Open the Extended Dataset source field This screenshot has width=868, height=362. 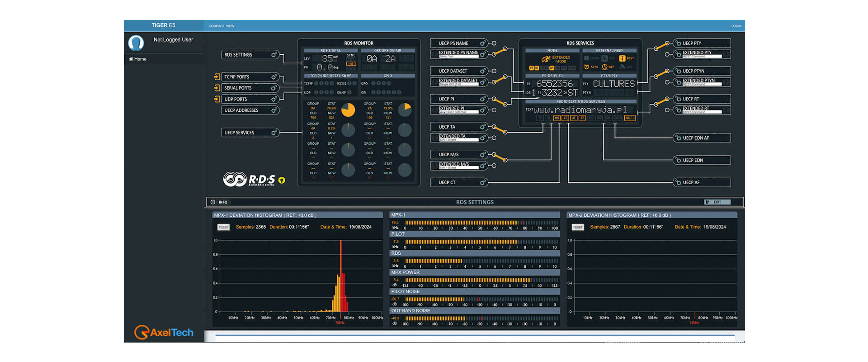pyautogui.click(x=458, y=84)
